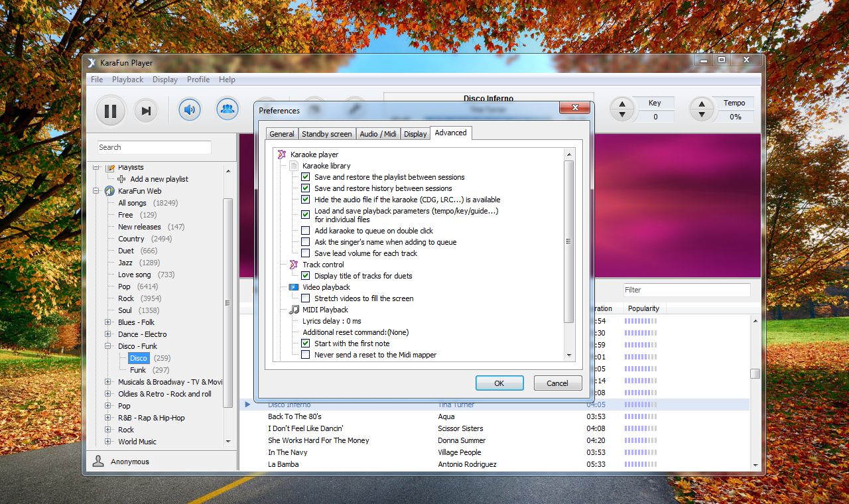Click the Playlists notepad icon in sidebar
Image resolution: width=849 pixels, height=504 pixels.
110,168
